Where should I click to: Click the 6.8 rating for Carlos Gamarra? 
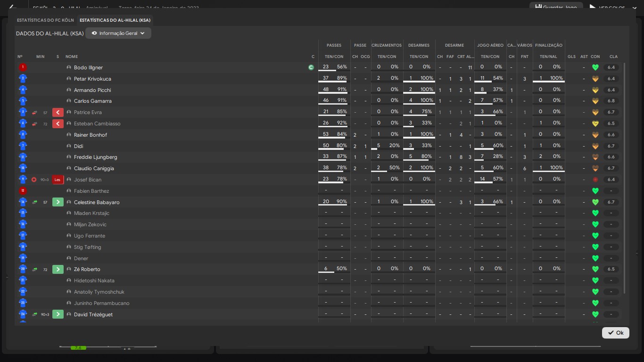tap(611, 101)
